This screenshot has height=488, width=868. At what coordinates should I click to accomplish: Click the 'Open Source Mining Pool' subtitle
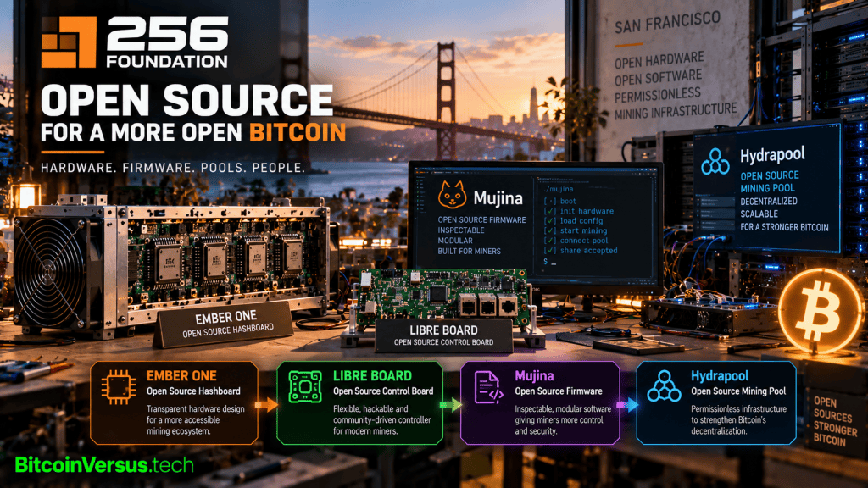(738, 391)
